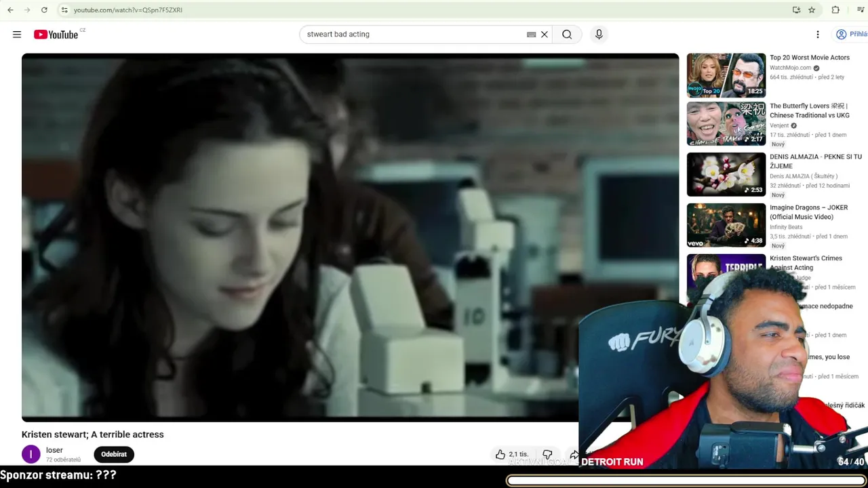
Task: Click the '72 odběratelů' subscriber count
Action: [x=63, y=460]
